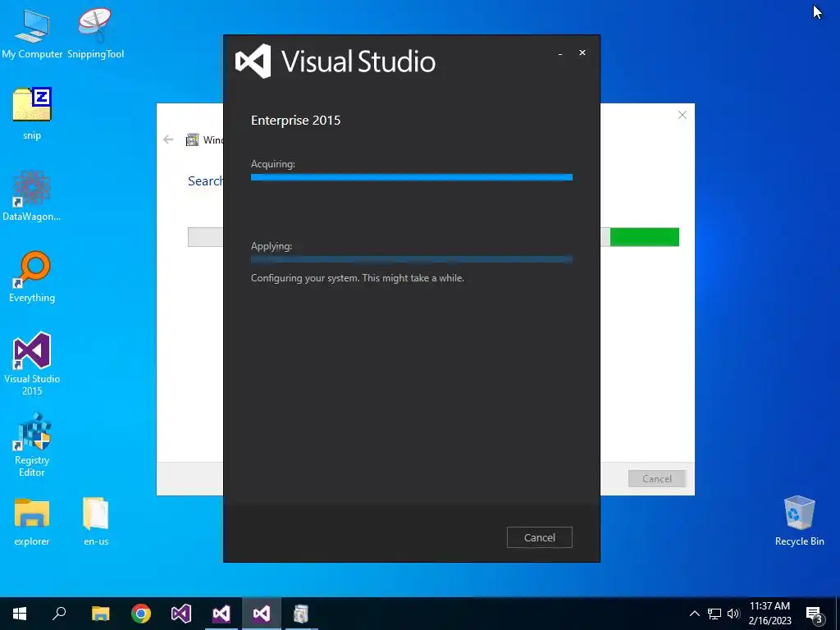Open the Windows Start menu
The image size is (840, 630).
point(20,614)
